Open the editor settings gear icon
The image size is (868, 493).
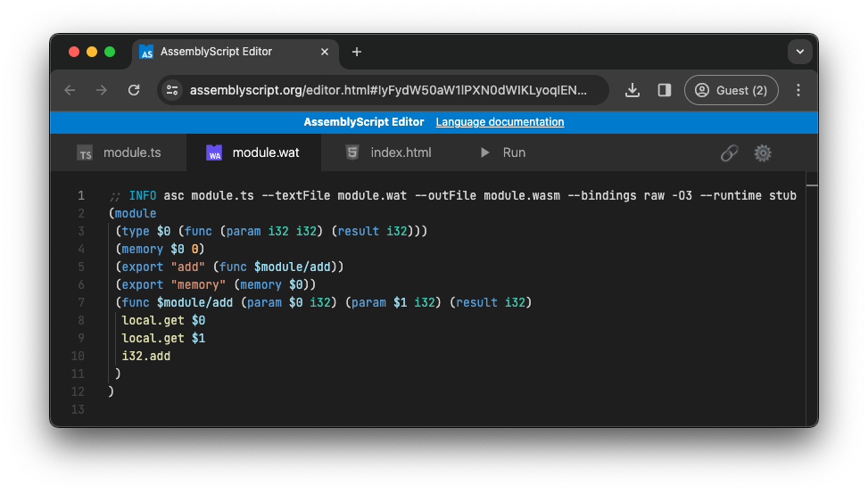(x=763, y=153)
